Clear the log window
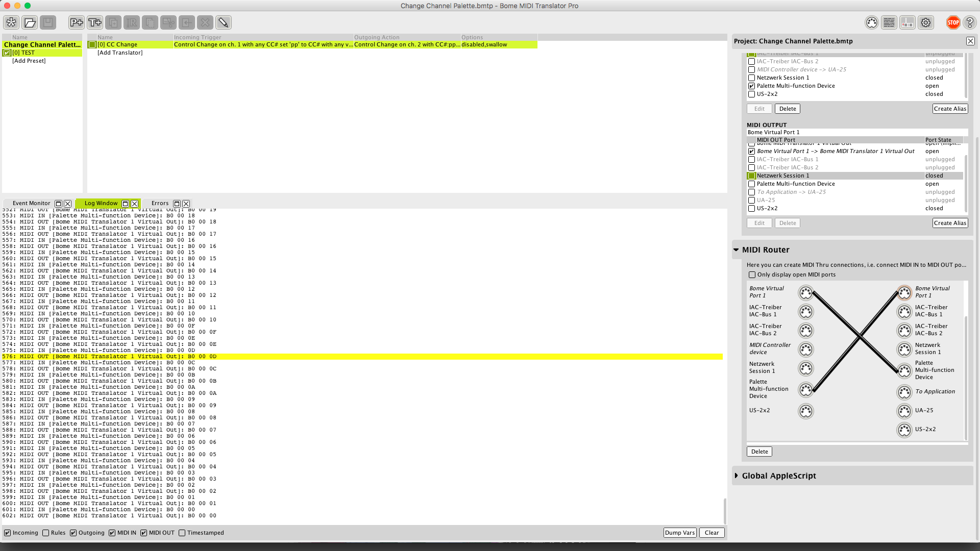The width and height of the screenshot is (980, 551). [x=712, y=533]
